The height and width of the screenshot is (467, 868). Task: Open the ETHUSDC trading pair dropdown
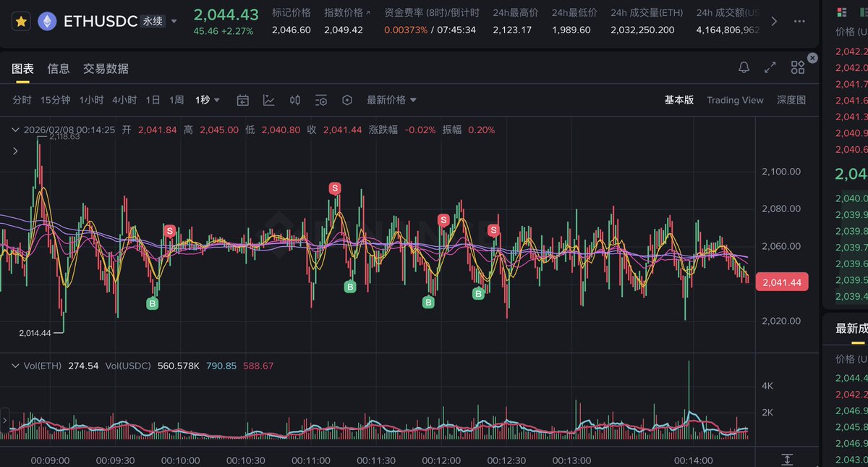[174, 22]
